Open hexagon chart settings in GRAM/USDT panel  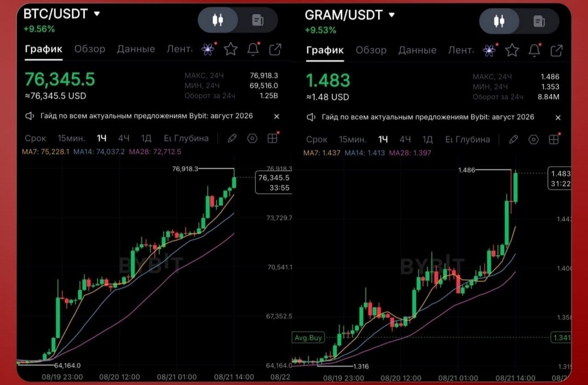533,139
